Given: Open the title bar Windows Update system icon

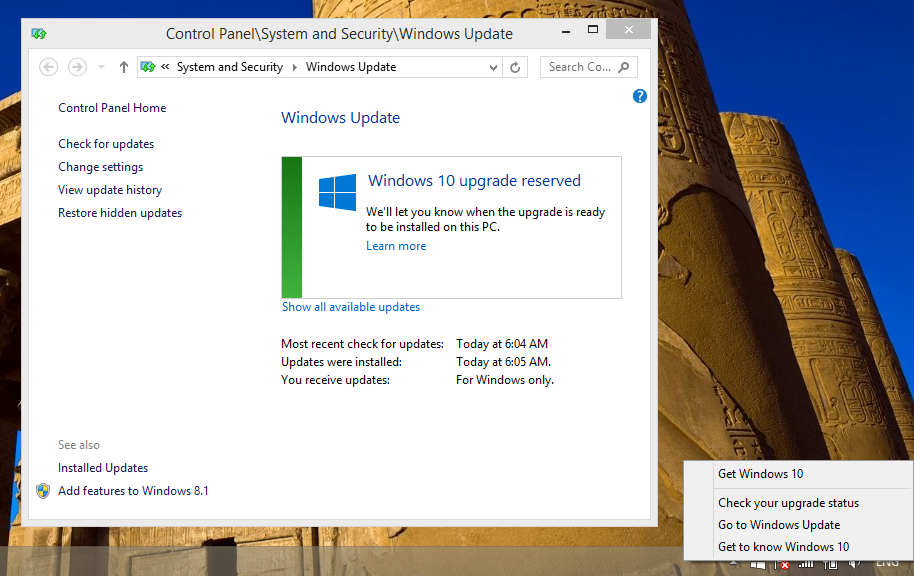Looking at the screenshot, I should (x=39, y=34).
